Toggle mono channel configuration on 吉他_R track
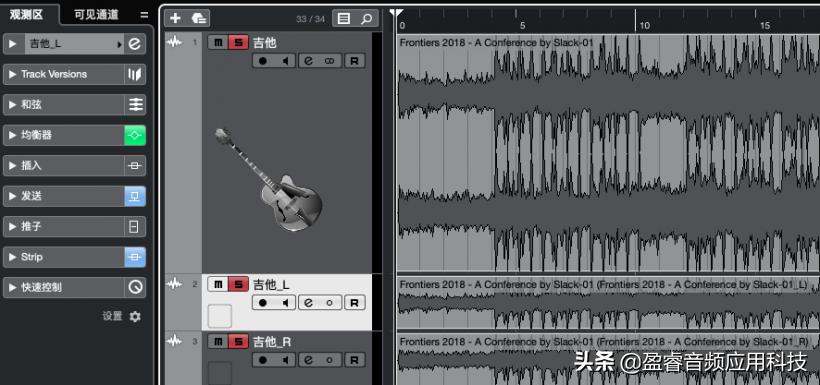The image size is (820, 385). tap(329, 360)
